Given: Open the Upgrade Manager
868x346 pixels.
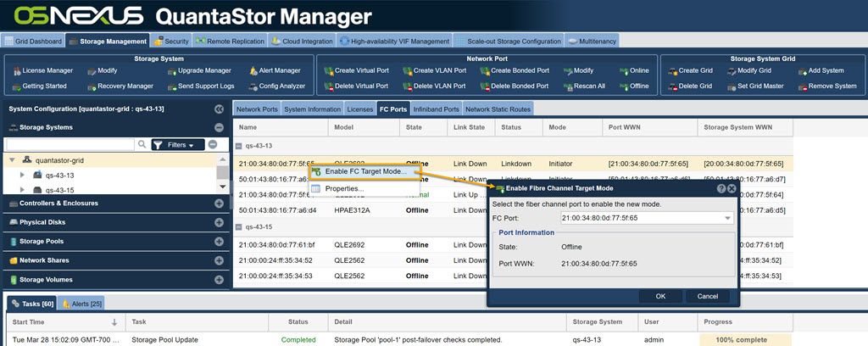Looking at the screenshot, I should click(200, 71).
